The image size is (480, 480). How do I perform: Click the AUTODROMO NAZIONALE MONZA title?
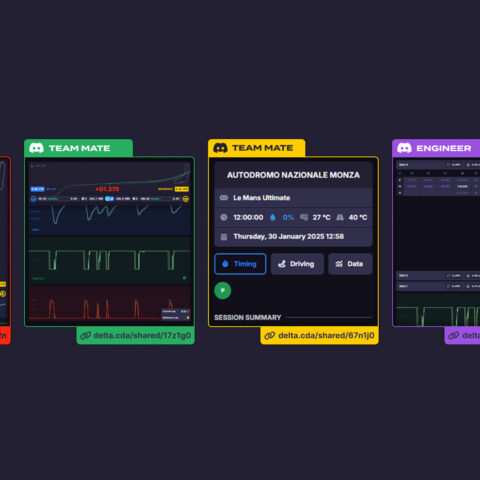(293, 175)
